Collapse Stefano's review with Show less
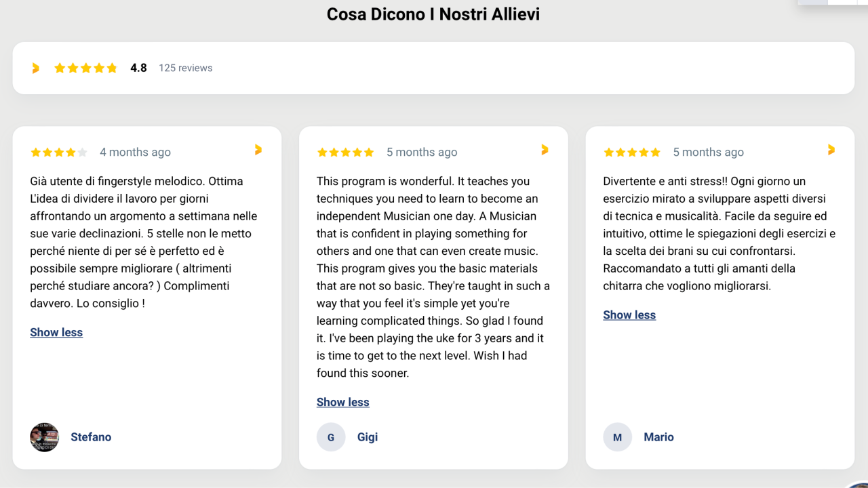The height and width of the screenshot is (488, 868). pos(56,333)
